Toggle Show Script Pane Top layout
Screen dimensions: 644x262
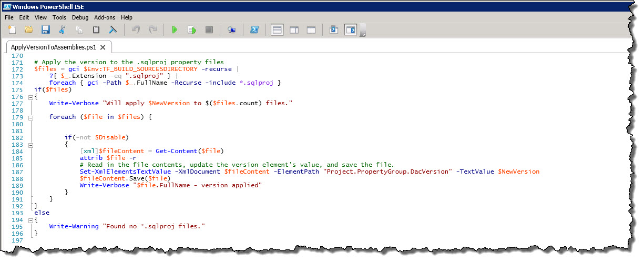[x=277, y=30]
